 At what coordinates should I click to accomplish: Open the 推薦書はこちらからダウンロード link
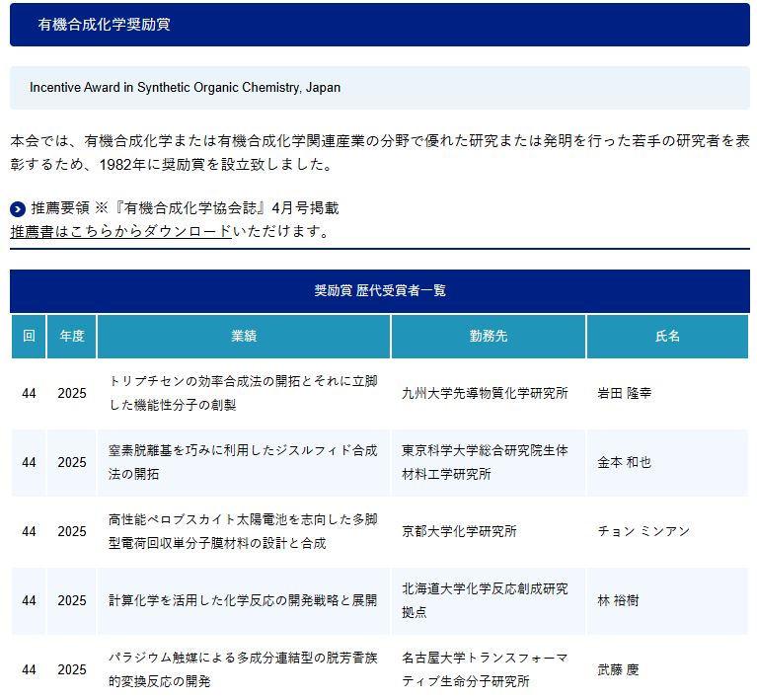[x=121, y=232]
